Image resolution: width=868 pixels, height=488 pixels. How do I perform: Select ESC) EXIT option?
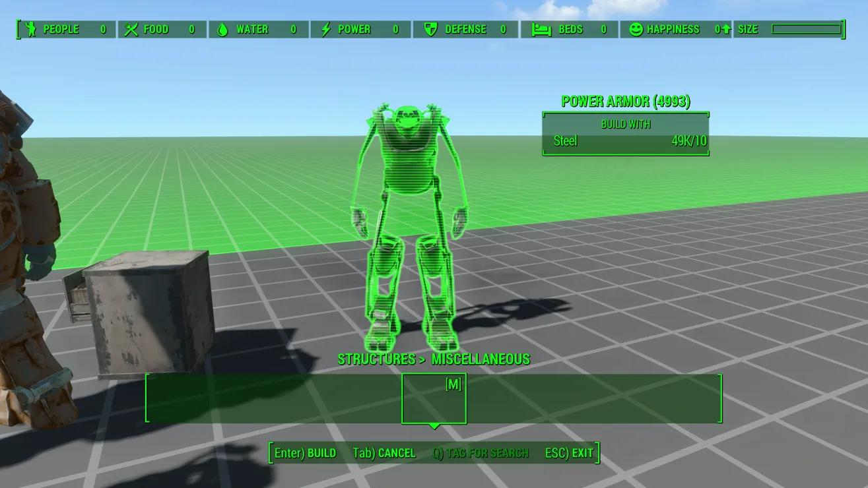(569, 453)
